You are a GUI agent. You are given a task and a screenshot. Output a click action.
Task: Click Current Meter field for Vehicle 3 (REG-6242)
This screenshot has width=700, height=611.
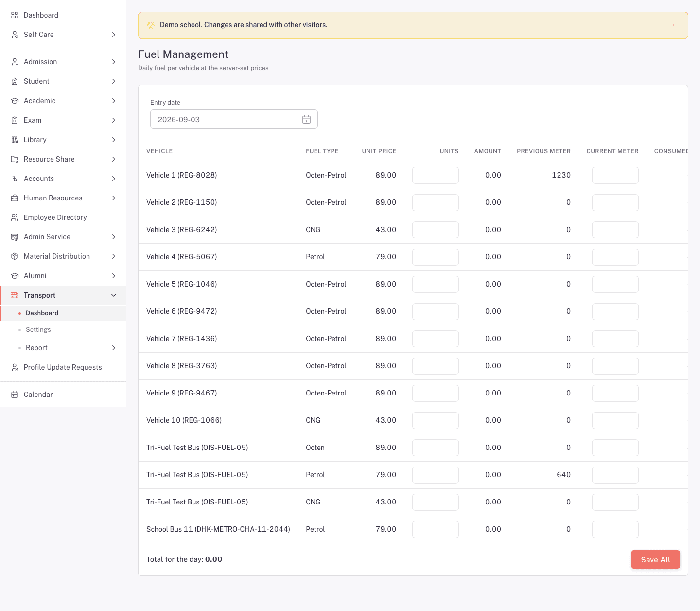click(x=615, y=230)
